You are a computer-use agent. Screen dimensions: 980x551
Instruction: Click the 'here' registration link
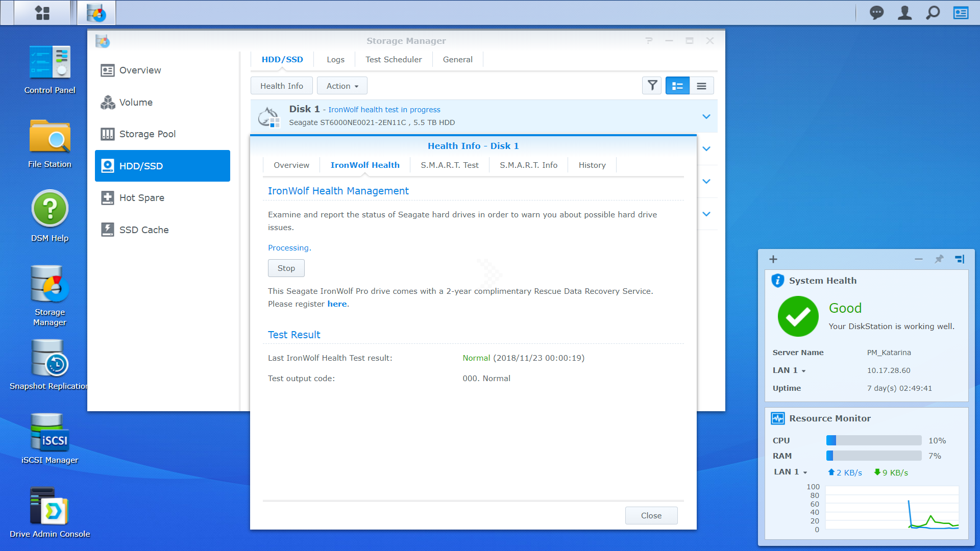(337, 304)
